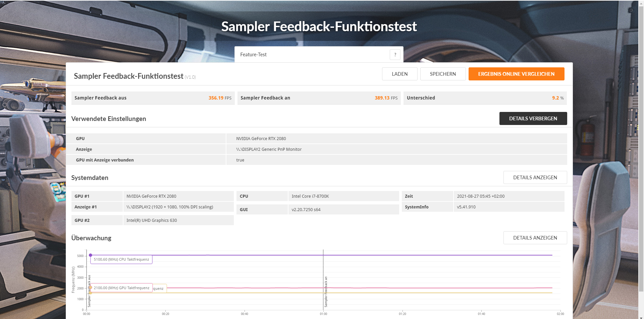This screenshot has width=644, height=319.
Task: Click the LADEN button
Action: (x=400, y=74)
